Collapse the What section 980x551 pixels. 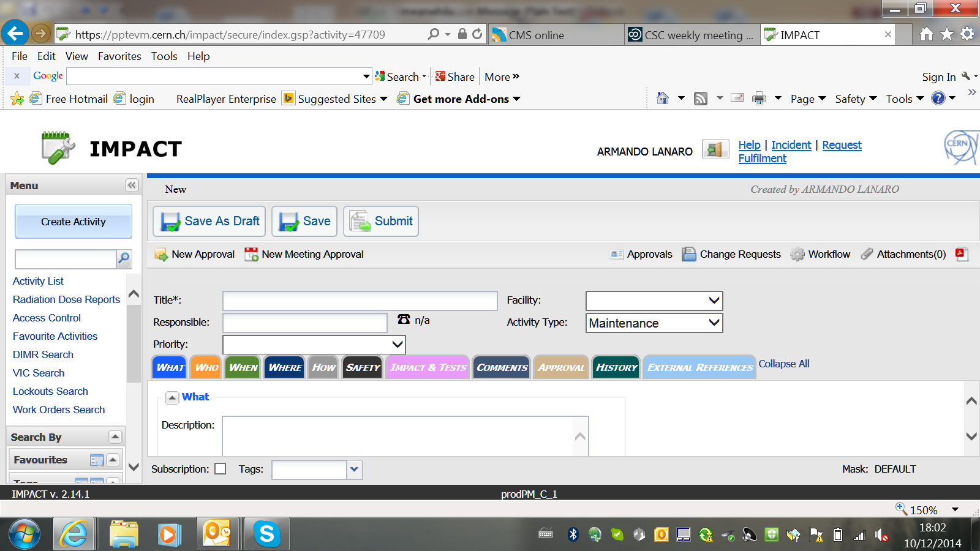click(173, 398)
